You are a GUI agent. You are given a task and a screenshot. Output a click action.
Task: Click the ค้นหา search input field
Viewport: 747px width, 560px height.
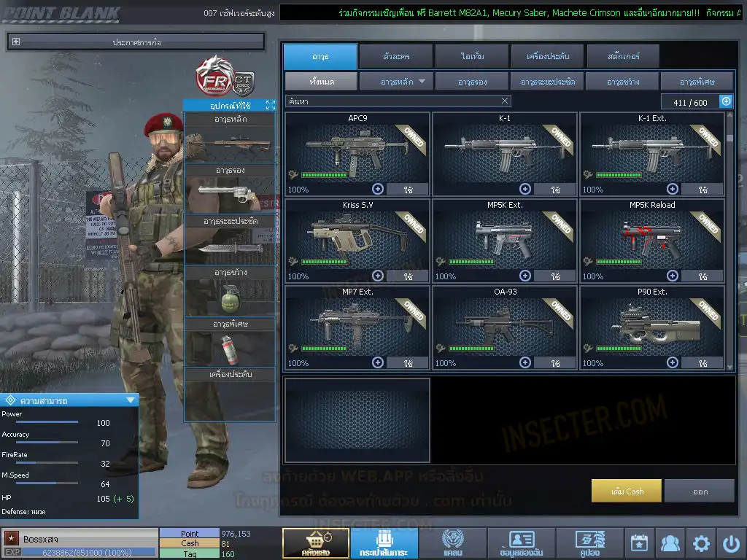392,101
